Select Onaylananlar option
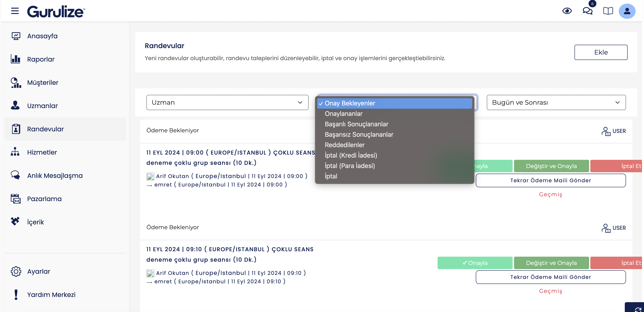Screen dimensions: 644x312 (x=394, y=114)
